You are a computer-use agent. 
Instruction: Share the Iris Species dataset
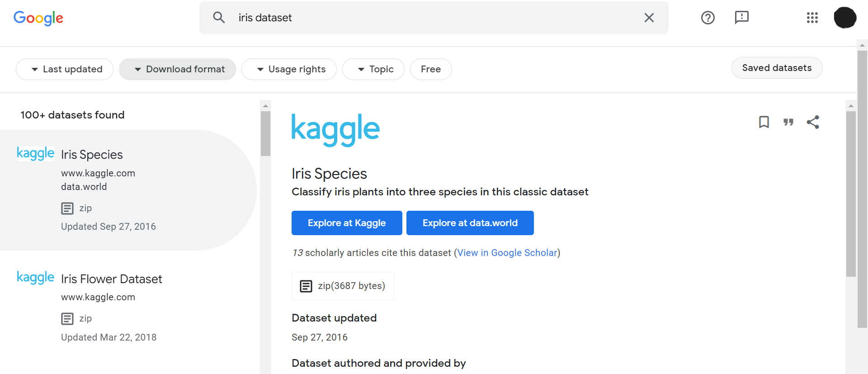pyautogui.click(x=813, y=122)
